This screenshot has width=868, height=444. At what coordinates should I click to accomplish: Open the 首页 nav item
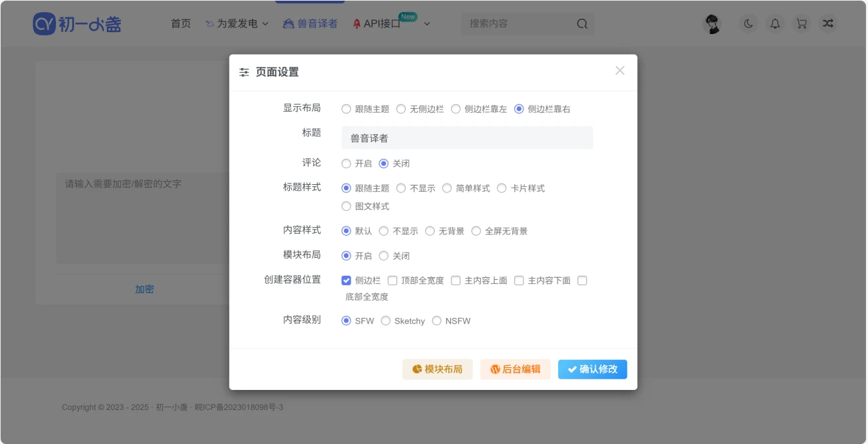coord(181,24)
